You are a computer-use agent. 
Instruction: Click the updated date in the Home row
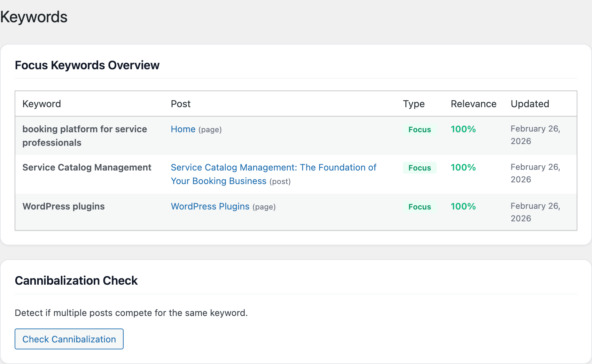535,135
